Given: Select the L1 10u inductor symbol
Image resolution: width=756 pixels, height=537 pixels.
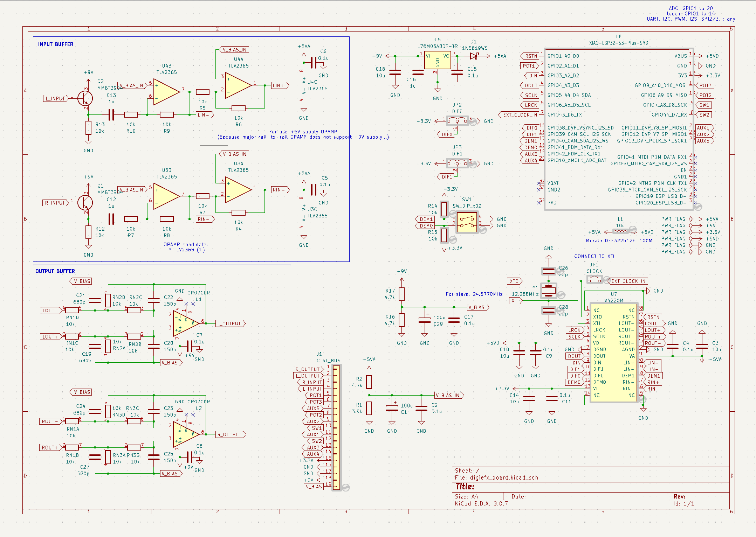Looking at the screenshot, I should click(620, 231).
